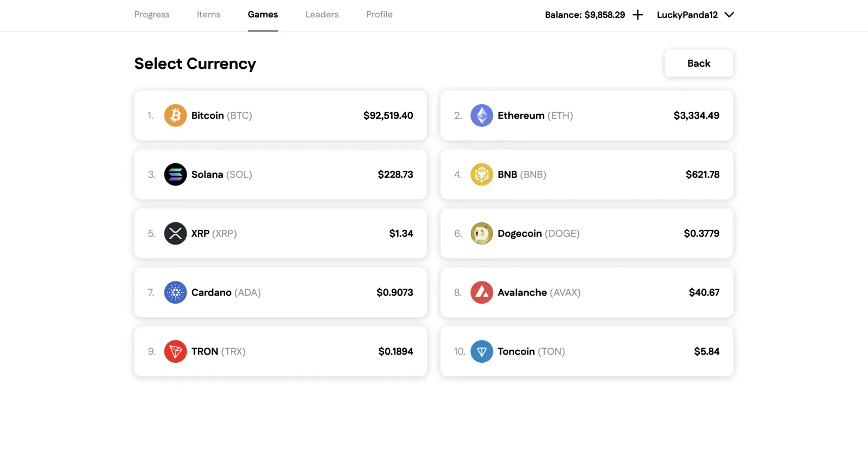Click the Dogecoin price $0.3779

pos(702,234)
